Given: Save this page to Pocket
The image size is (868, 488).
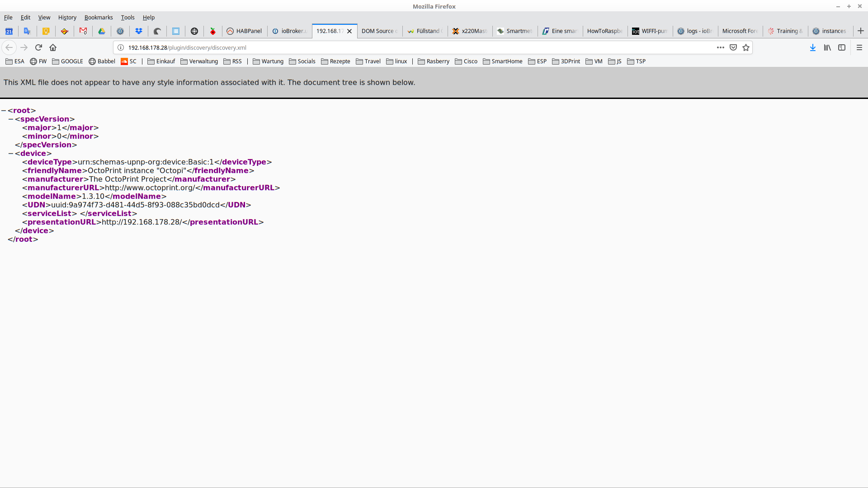Looking at the screenshot, I should pos(733,47).
